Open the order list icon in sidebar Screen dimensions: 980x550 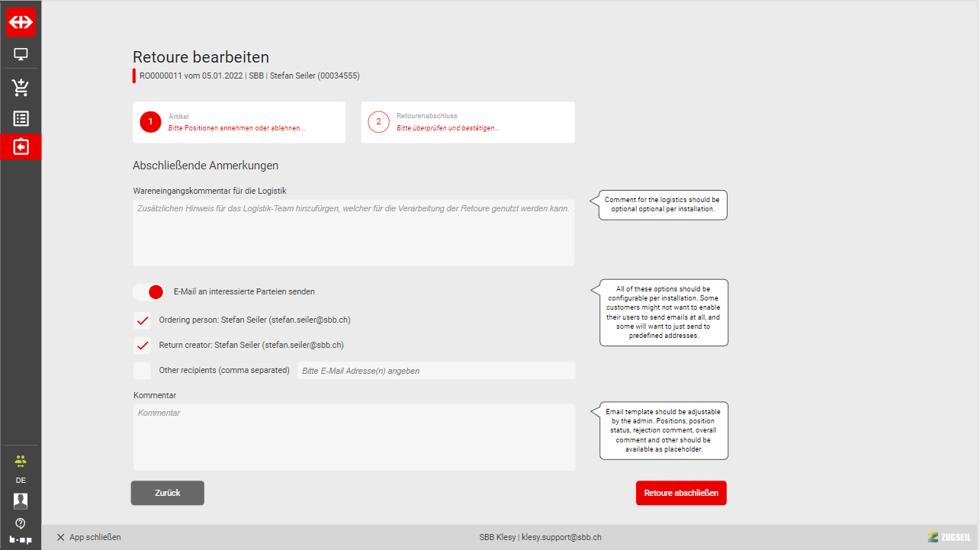click(21, 118)
